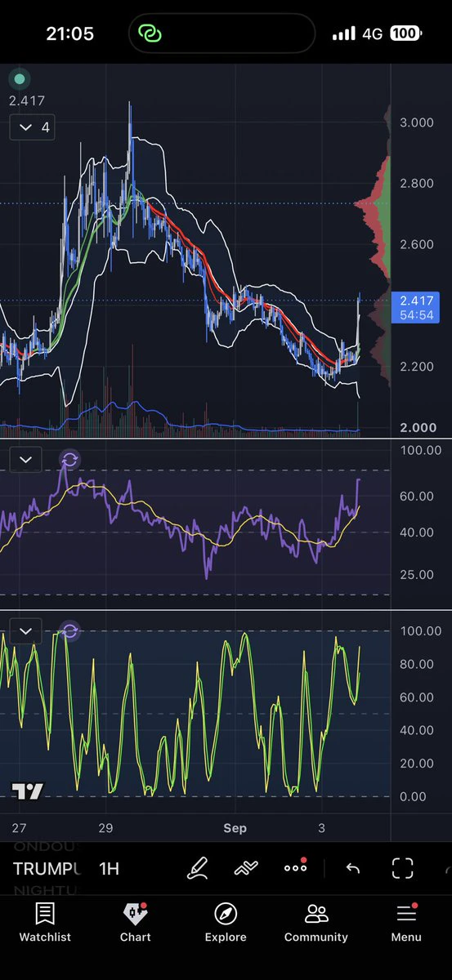This screenshot has height=980, width=452.
Task: Tap the green link icon in status island
Action: pyautogui.click(x=150, y=33)
